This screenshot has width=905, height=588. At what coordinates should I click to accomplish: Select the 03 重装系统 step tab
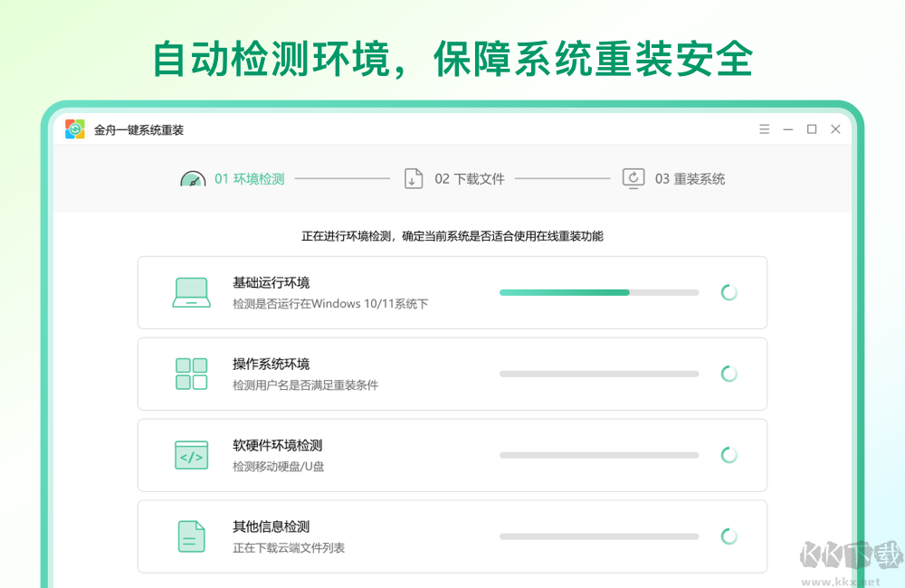tap(690, 179)
